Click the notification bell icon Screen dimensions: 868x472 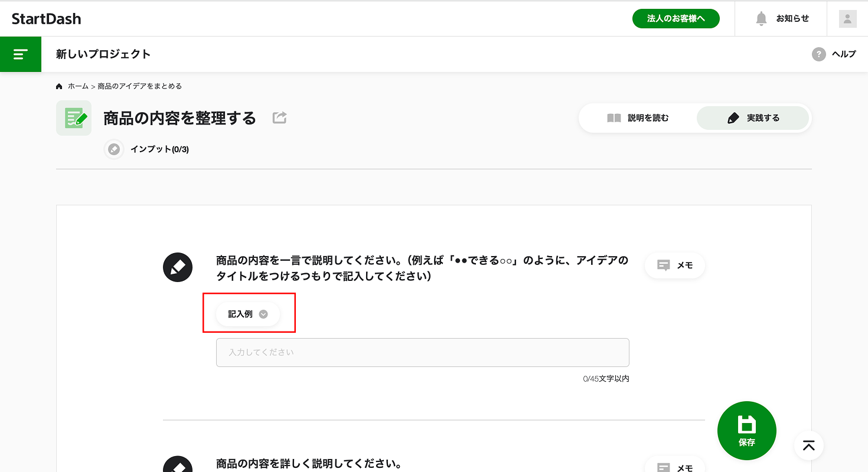(x=761, y=18)
